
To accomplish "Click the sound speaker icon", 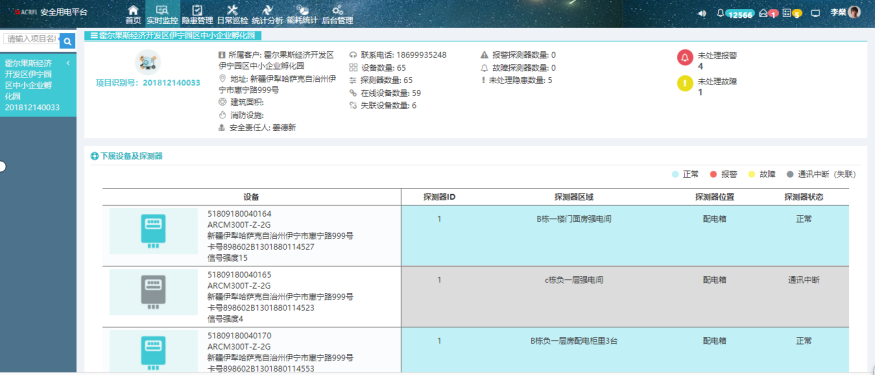I will coord(702,13).
